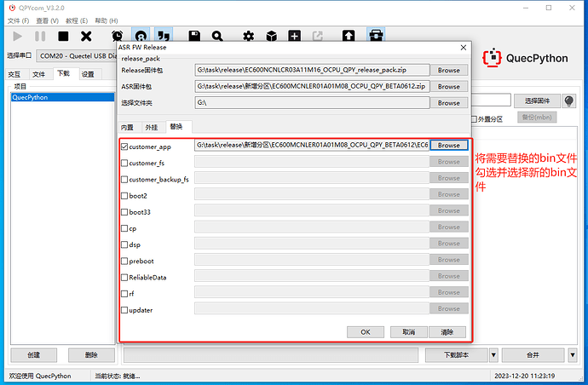The height and width of the screenshot is (385, 588).
Task: Click the plus-in-square add icon
Action: (x=294, y=36)
